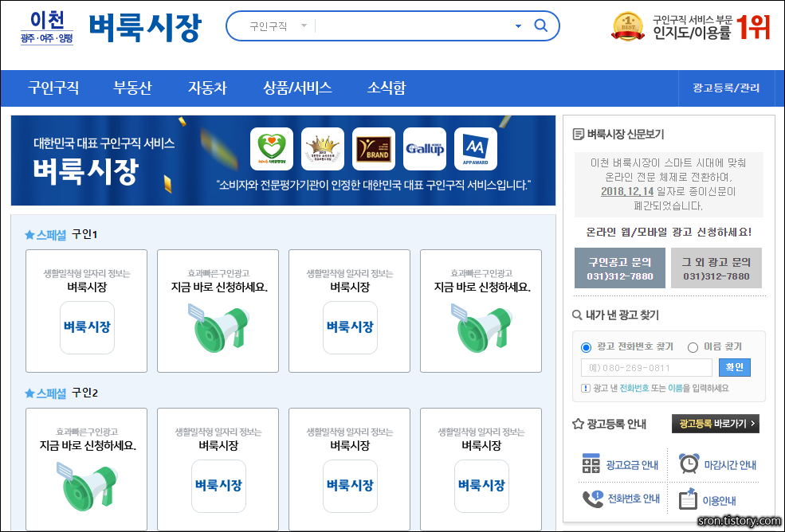Click inside the top search input field

pos(413,26)
